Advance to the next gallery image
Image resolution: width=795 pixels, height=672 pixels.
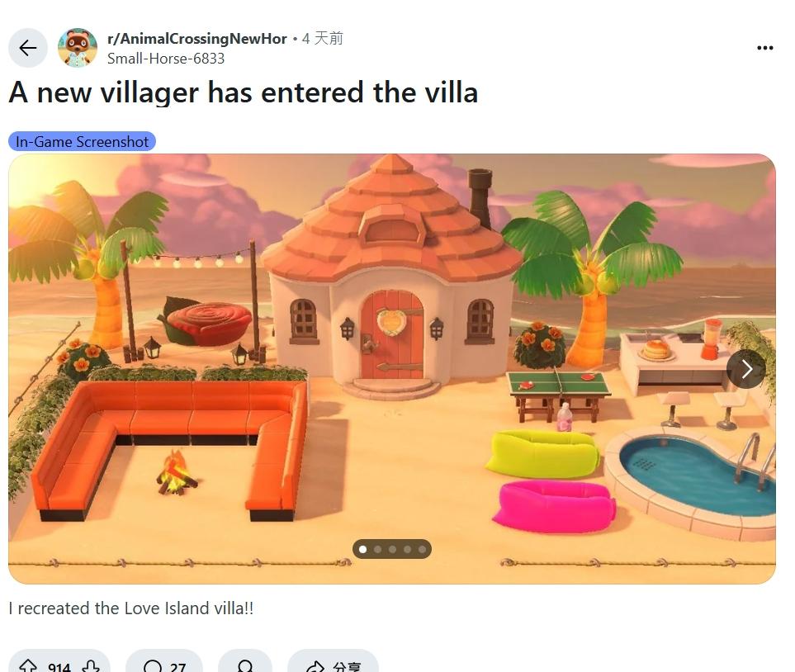(745, 369)
